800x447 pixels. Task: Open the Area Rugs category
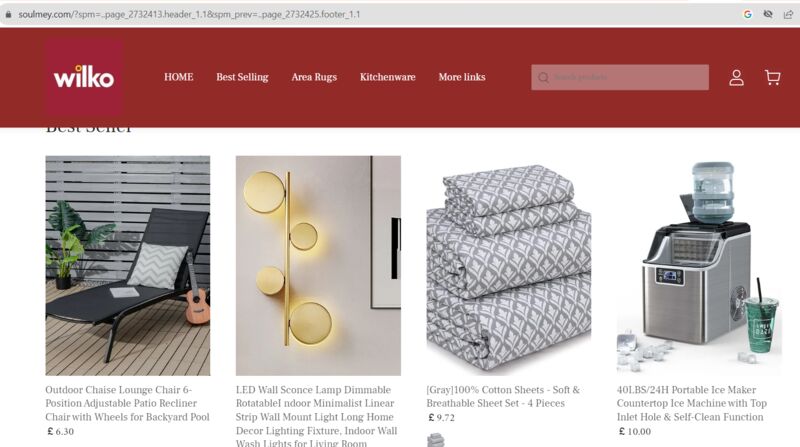[314, 78]
